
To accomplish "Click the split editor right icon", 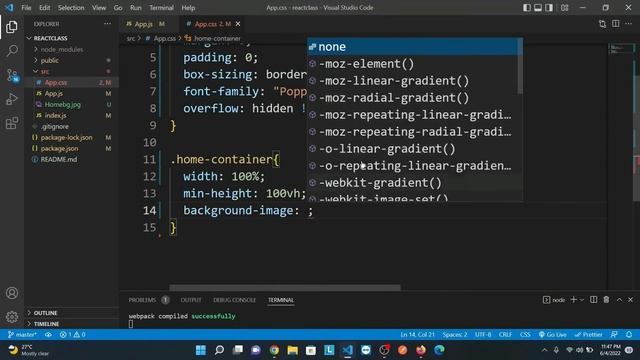I will point(616,24).
